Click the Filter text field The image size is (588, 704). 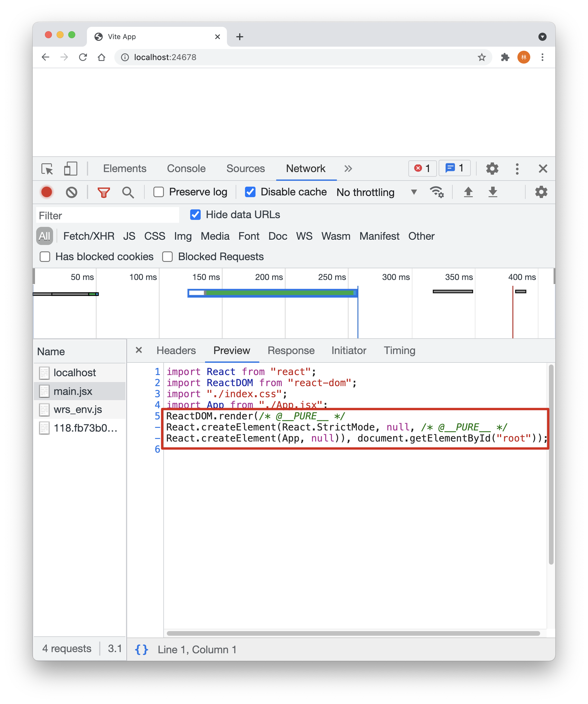tap(107, 215)
